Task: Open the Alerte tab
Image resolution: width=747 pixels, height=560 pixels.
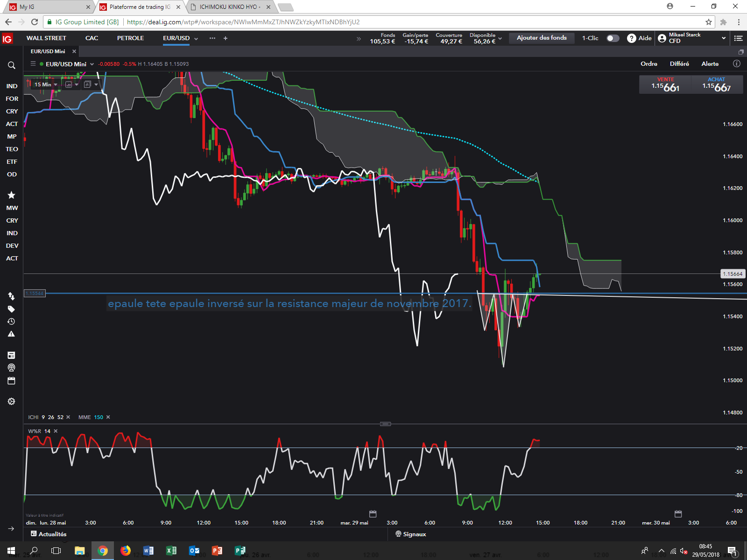Action: click(x=710, y=64)
